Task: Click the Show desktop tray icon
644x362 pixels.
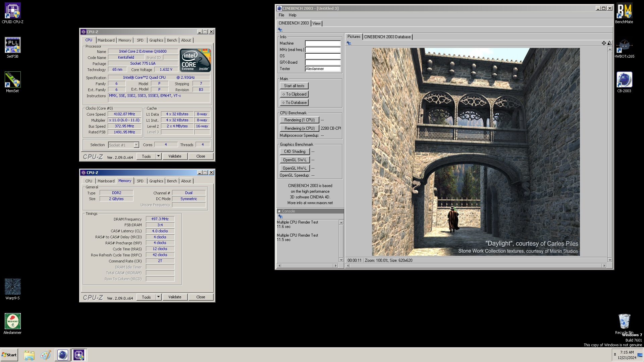Action: [640, 355]
